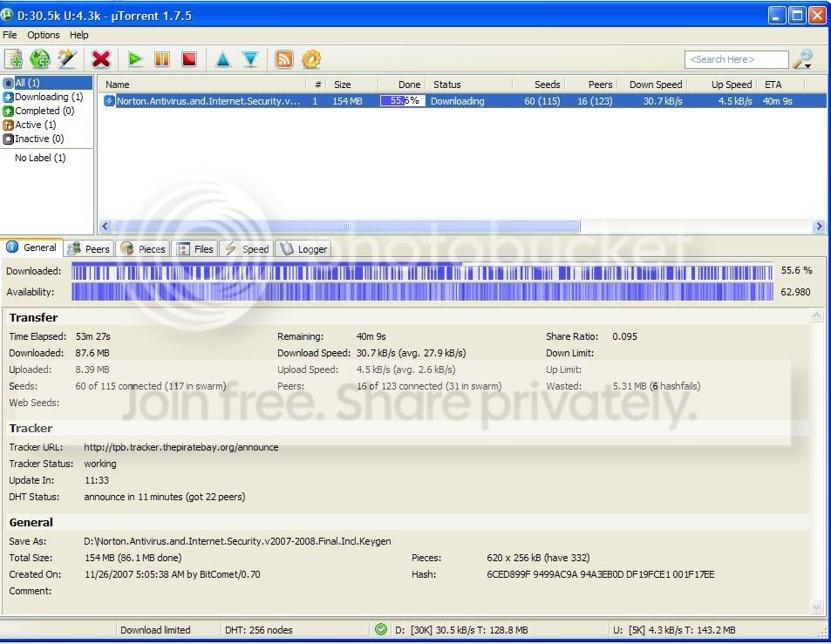Click the tracker URL thepiratebay.org/announce text
This screenshot has height=644, width=831.
[181, 447]
